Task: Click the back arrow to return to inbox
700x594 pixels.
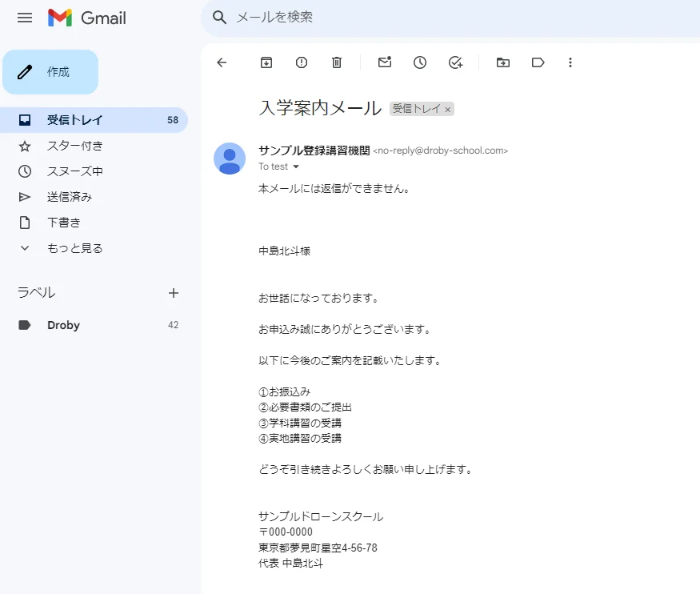Action: pyautogui.click(x=222, y=62)
